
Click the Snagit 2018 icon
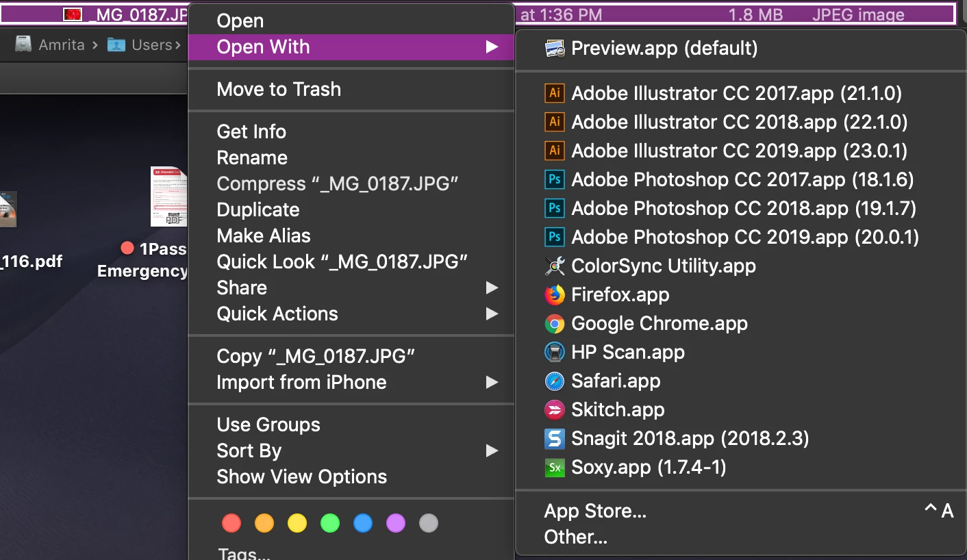[555, 438]
